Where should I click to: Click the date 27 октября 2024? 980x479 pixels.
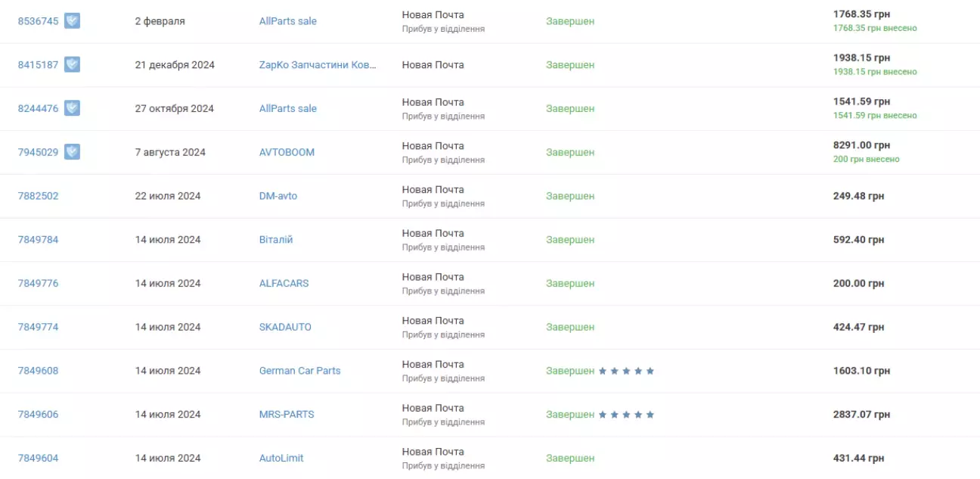[x=175, y=109]
